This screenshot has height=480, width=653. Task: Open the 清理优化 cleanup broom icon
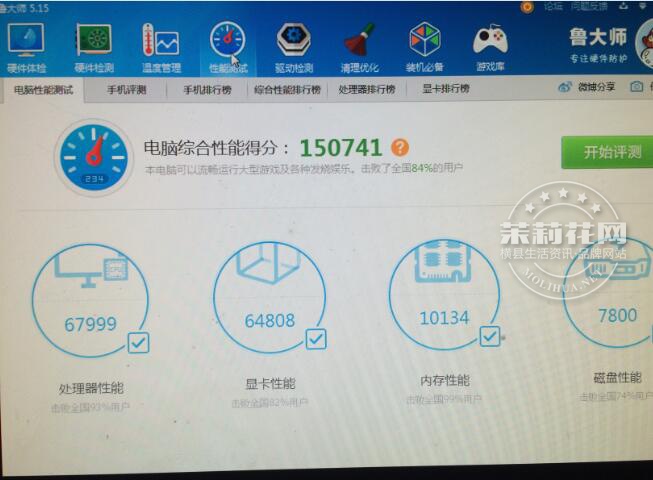pos(359,40)
